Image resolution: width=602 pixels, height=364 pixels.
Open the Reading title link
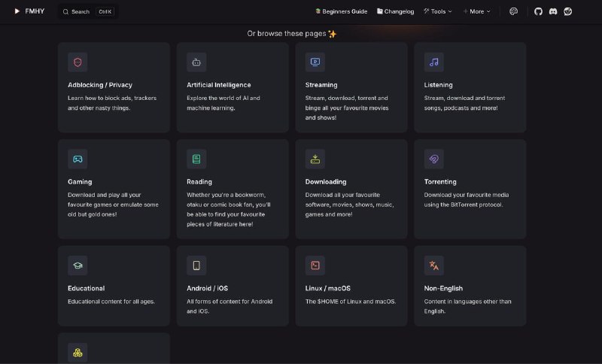point(199,182)
